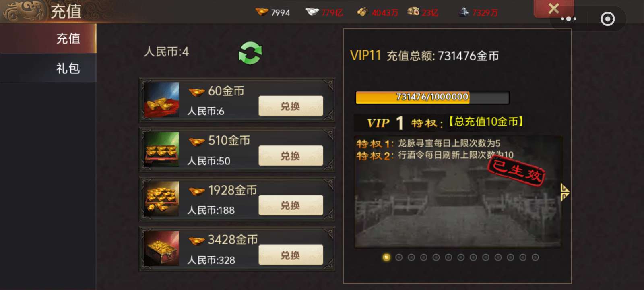Tap the silver ingot currency icon in top bar
Screen dimensions: 644x290
[x=312, y=12]
